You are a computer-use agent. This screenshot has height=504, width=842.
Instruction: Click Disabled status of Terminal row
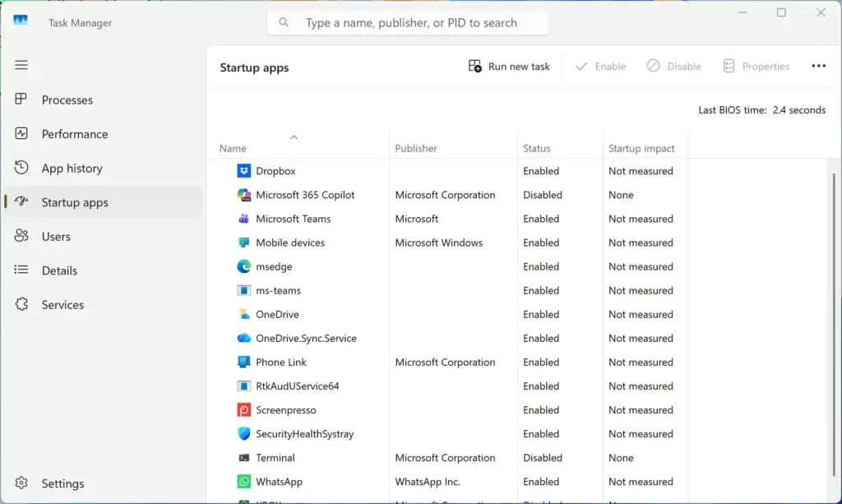(543, 457)
